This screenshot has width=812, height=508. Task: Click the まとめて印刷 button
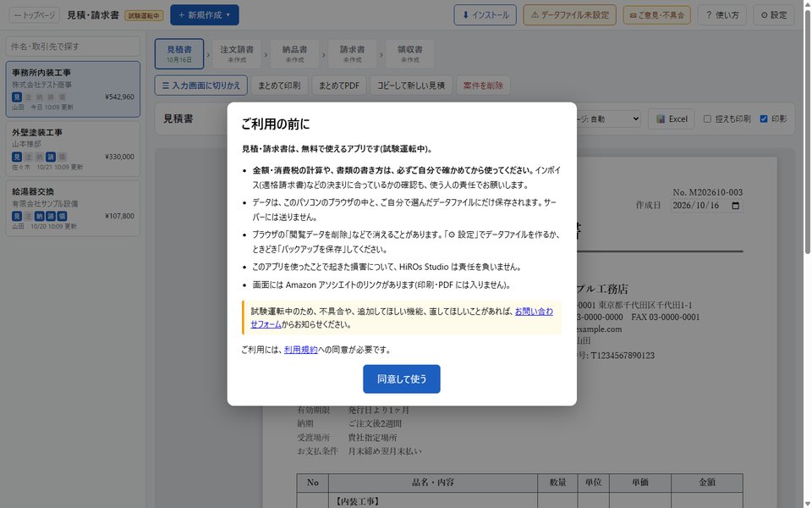tap(279, 86)
